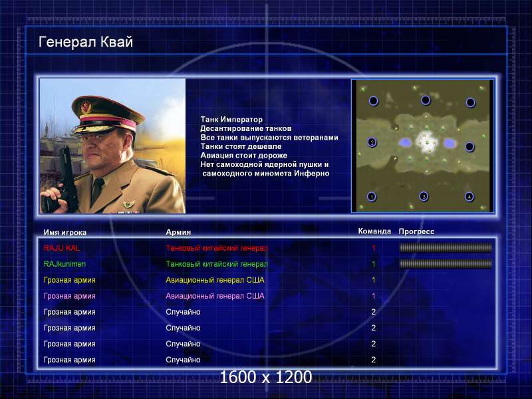The height and width of the screenshot is (399, 532).
Task: Click start position 3 on the minimap
Action: [424, 196]
